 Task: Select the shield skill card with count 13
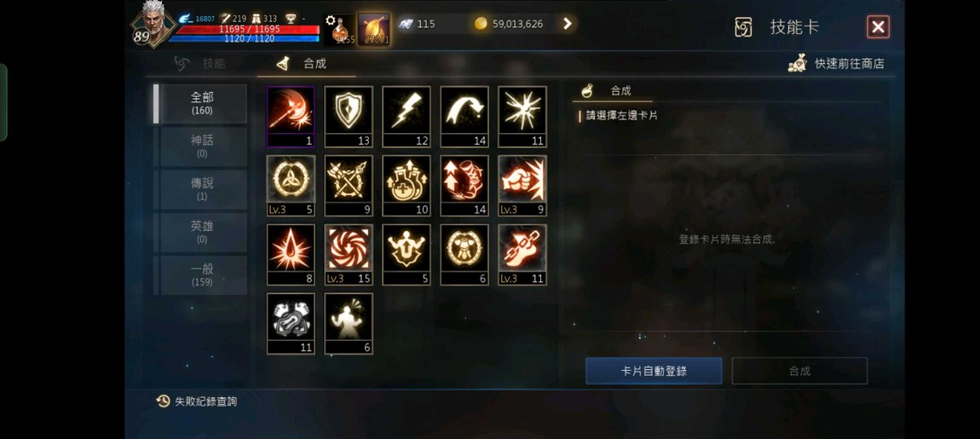point(349,116)
